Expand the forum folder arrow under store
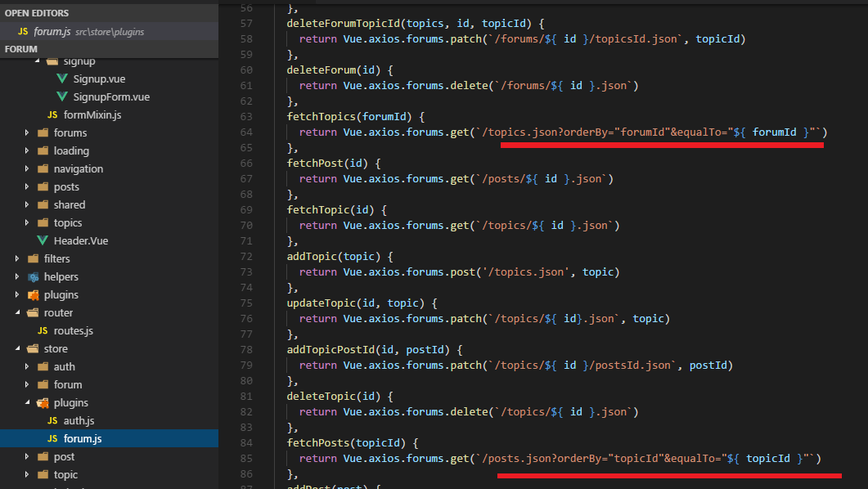 [x=26, y=384]
